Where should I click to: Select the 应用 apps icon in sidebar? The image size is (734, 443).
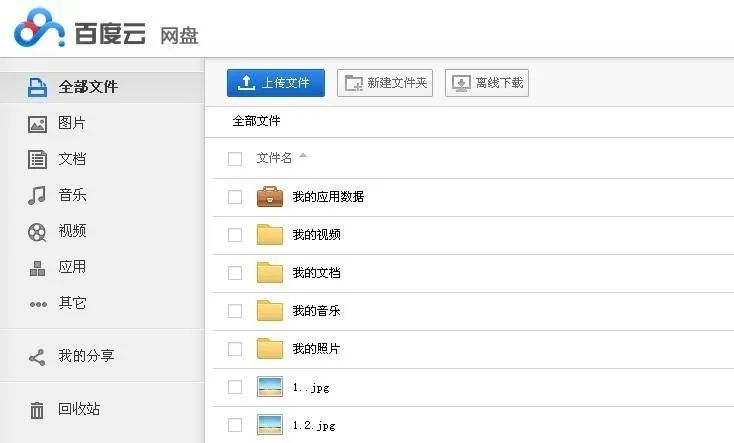(37, 267)
